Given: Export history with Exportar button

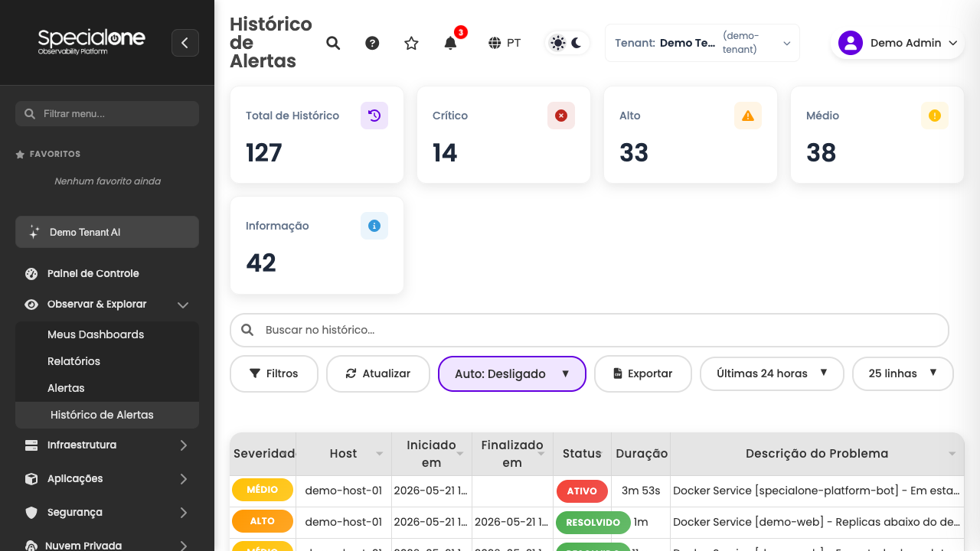Looking at the screenshot, I should tap(643, 373).
